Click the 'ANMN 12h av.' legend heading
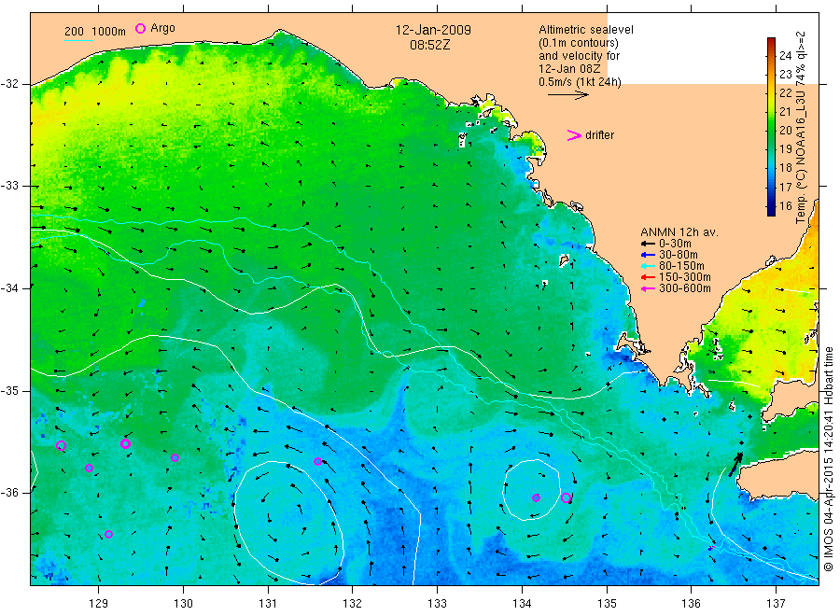Image resolution: width=840 pixels, height=616 pixels. (x=679, y=232)
